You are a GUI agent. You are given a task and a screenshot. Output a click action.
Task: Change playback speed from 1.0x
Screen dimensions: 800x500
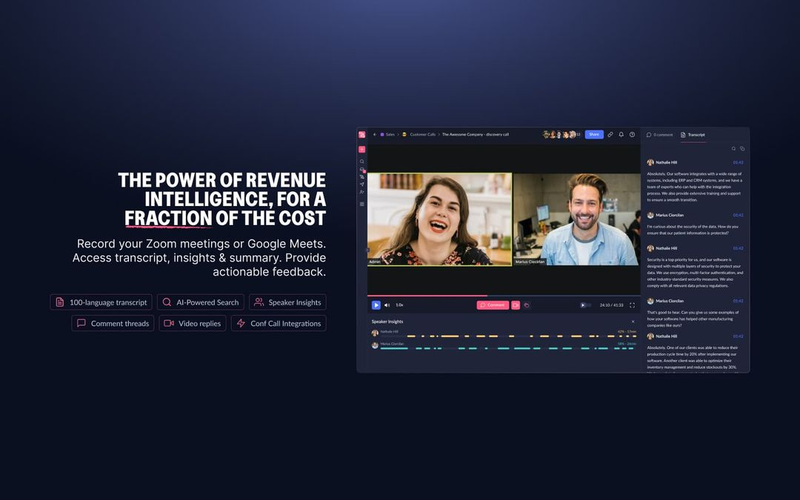click(399, 305)
